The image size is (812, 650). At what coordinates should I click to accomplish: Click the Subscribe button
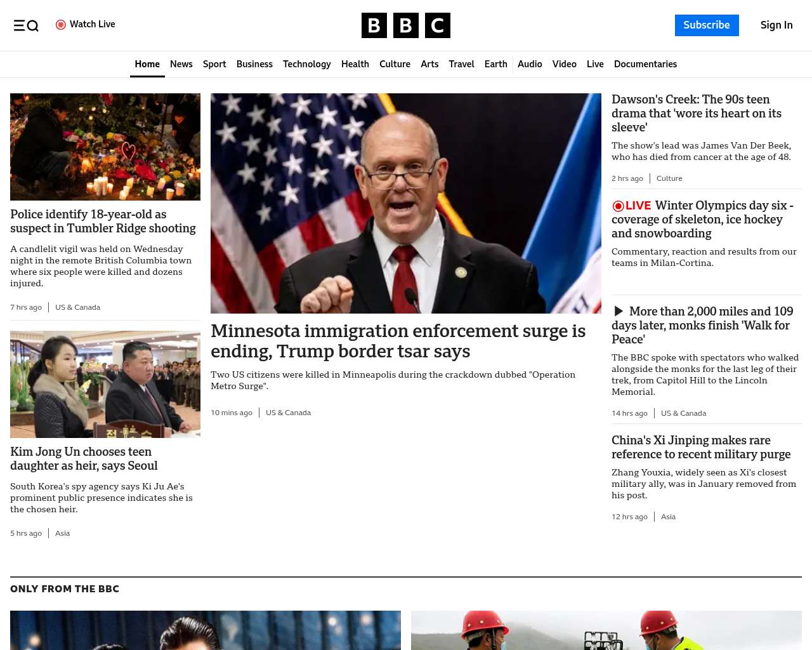pyautogui.click(x=707, y=25)
